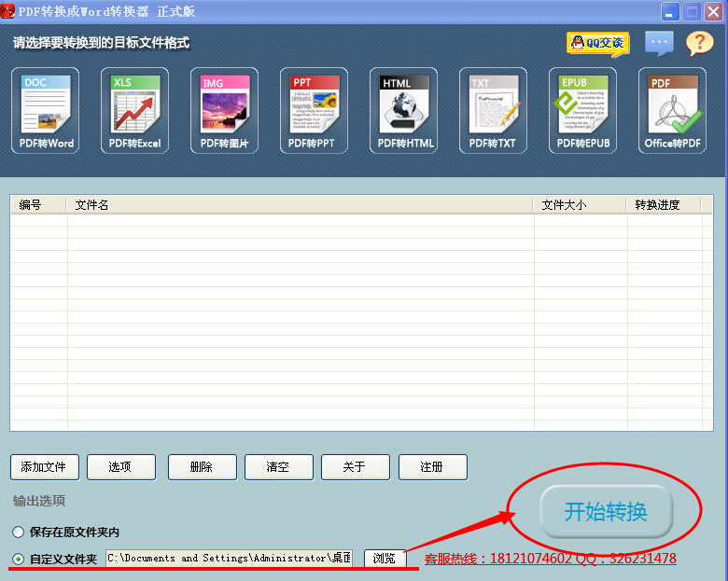Pick the PDF转图片 image conversion icon
This screenshot has height=581, width=728.
click(225, 111)
